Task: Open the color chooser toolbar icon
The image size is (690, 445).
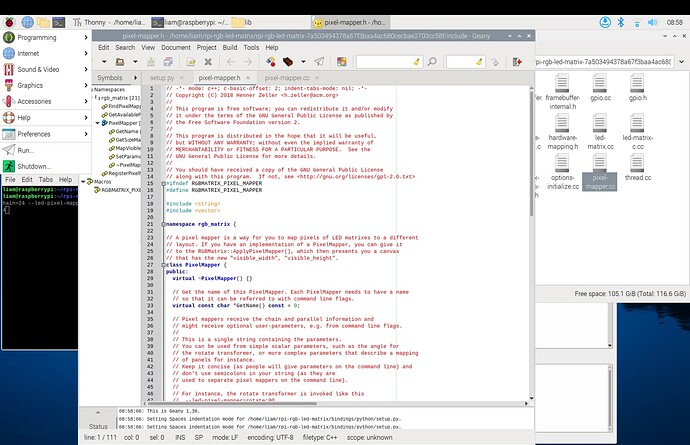Action: [x=341, y=62]
